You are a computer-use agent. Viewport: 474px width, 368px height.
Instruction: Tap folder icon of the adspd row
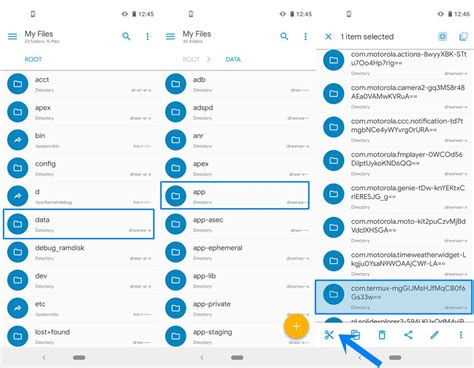tap(176, 112)
